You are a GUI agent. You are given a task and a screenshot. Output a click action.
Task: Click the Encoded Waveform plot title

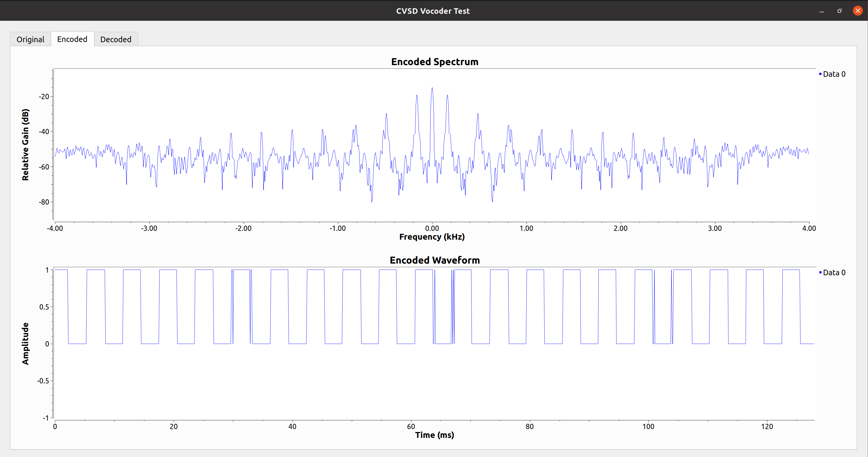pyautogui.click(x=434, y=260)
